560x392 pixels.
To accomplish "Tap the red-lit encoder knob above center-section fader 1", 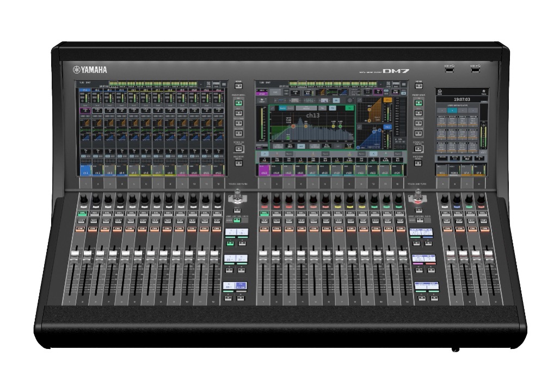I will click(264, 200).
